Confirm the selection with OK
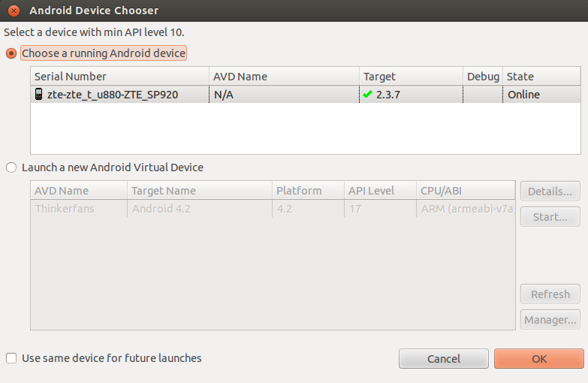The image size is (588, 383). 539,359
